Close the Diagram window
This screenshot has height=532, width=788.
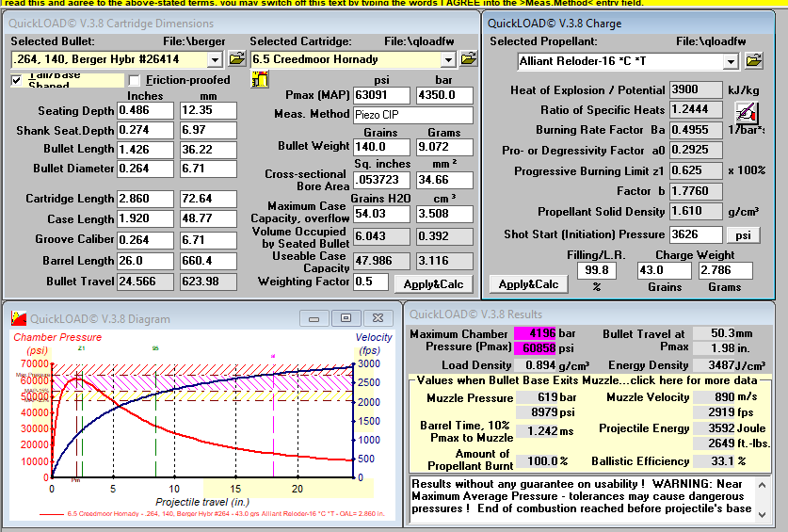[x=378, y=318]
